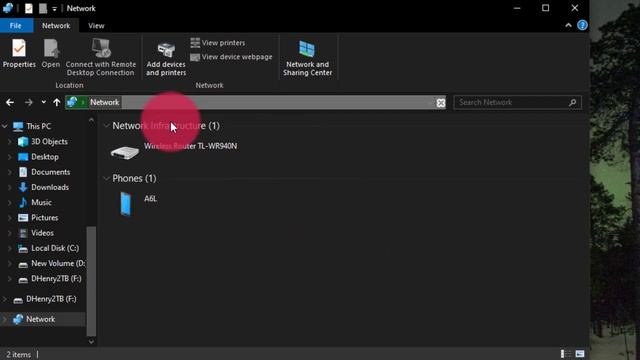
Task: Expand the 3D Objects node arrow
Action: coord(10,142)
